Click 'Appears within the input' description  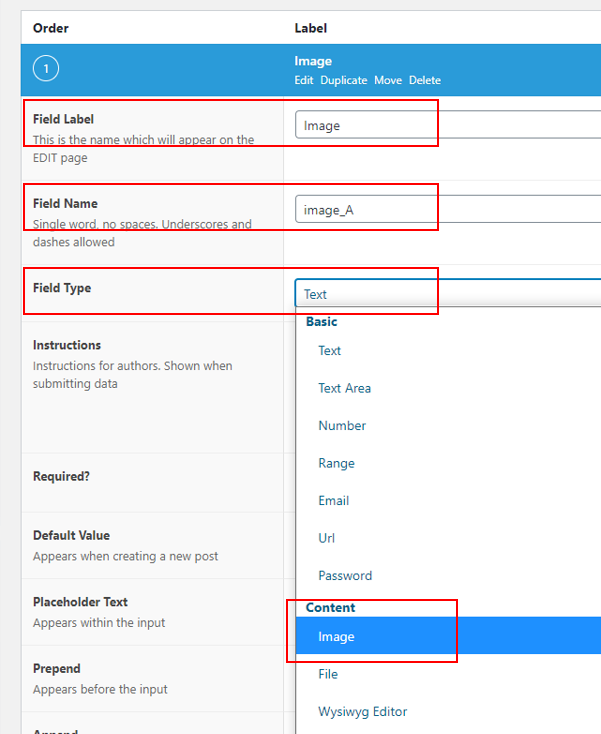point(99,623)
